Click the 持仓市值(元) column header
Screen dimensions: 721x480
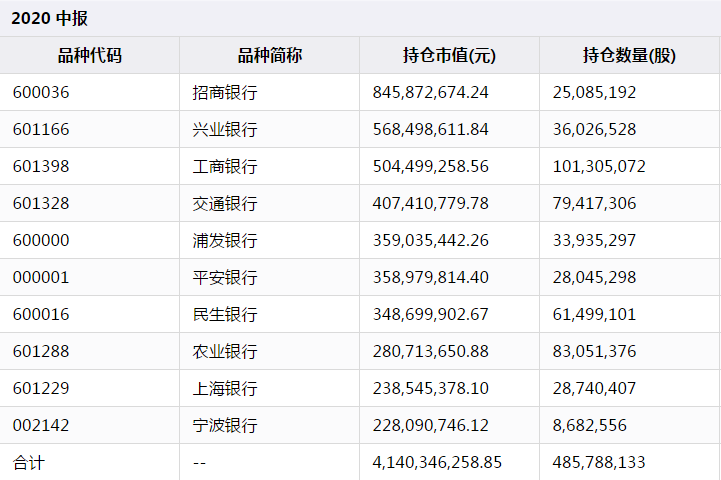tap(449, 56)
